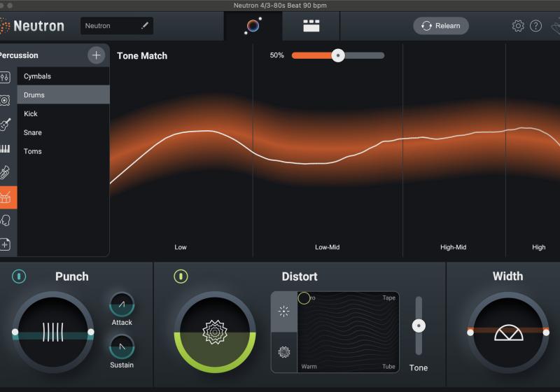This screenshot has width=560, height=392.
Task: Select the Brass trumpet category icon
Action: [x=5, y=172]
